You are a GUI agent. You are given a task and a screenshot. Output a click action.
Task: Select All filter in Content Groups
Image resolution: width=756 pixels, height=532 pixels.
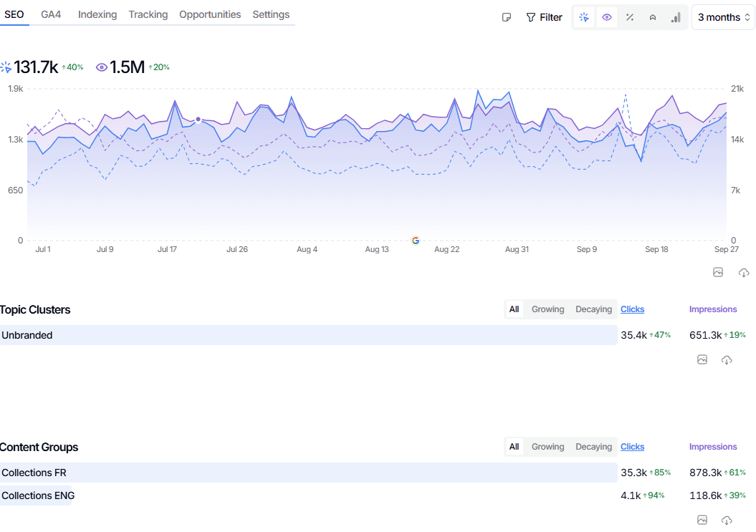[x=514, y=447]
